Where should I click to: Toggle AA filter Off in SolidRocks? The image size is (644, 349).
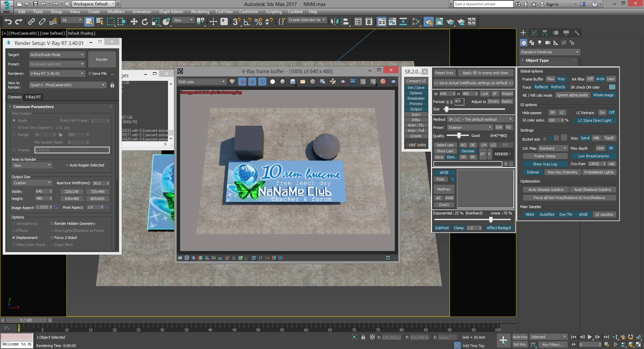[590, 79]
